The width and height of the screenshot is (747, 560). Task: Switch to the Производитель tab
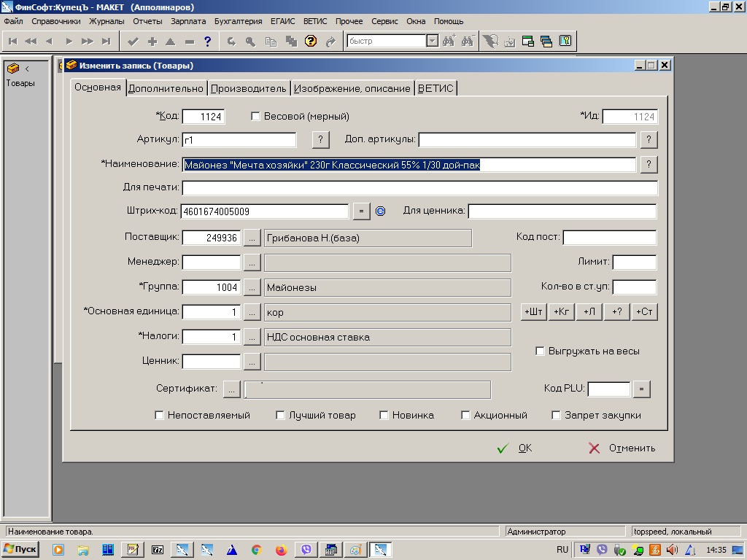248,88
